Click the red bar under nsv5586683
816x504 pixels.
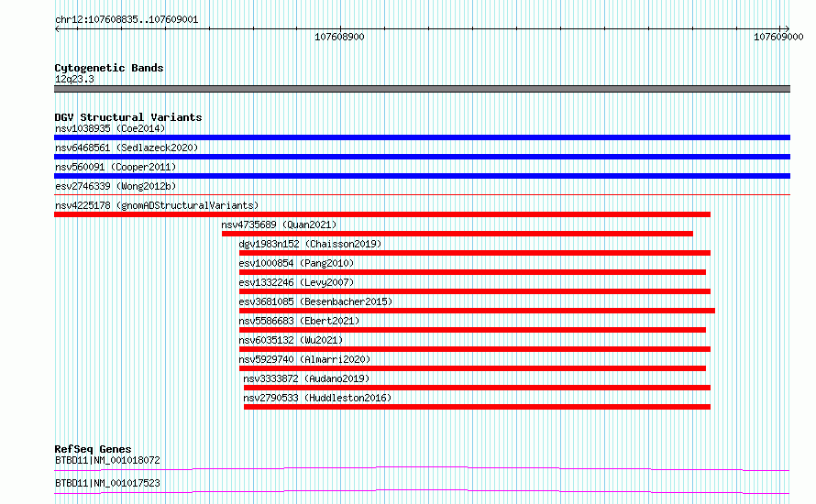[x=472, y=330]
